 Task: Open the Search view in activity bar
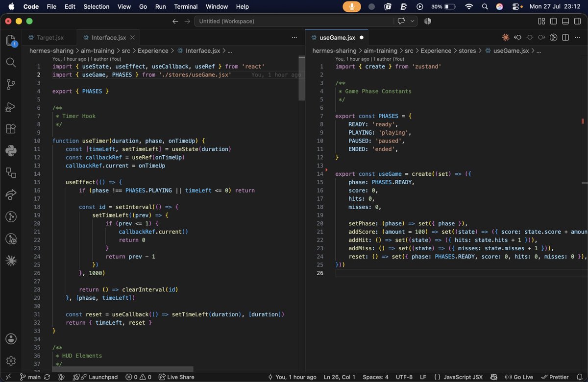click(11, 62)
